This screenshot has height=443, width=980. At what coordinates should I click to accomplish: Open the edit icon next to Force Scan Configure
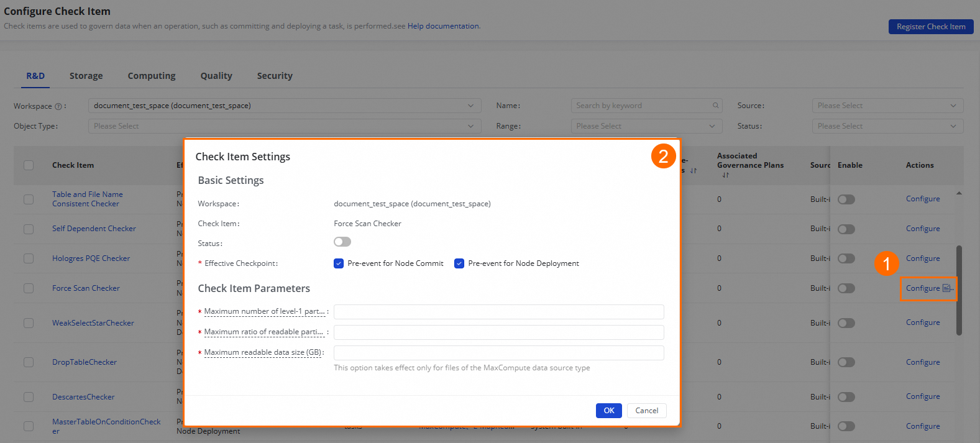pyautogui.click(x=947, y=288)
